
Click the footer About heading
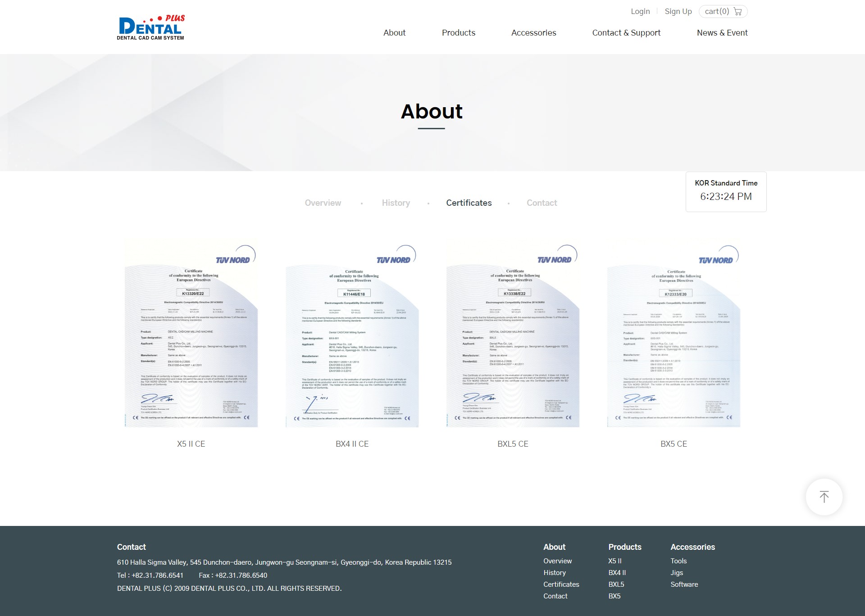click(554, 547)
